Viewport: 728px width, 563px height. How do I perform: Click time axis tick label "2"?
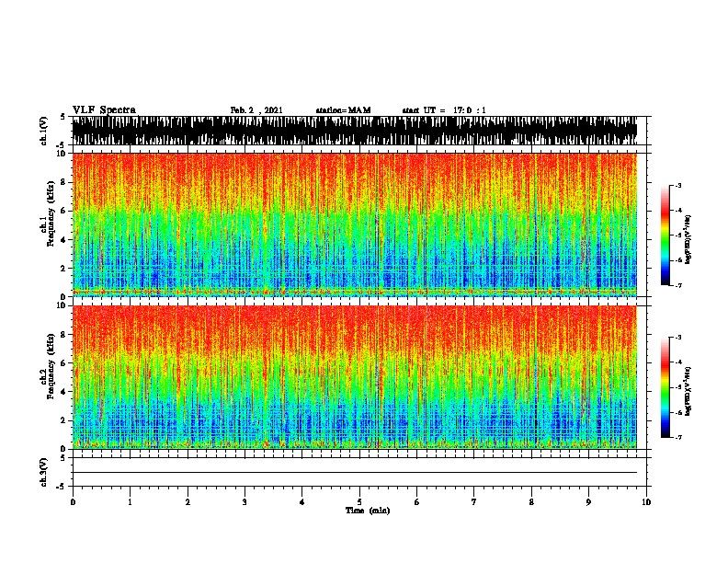coord(188,502)
